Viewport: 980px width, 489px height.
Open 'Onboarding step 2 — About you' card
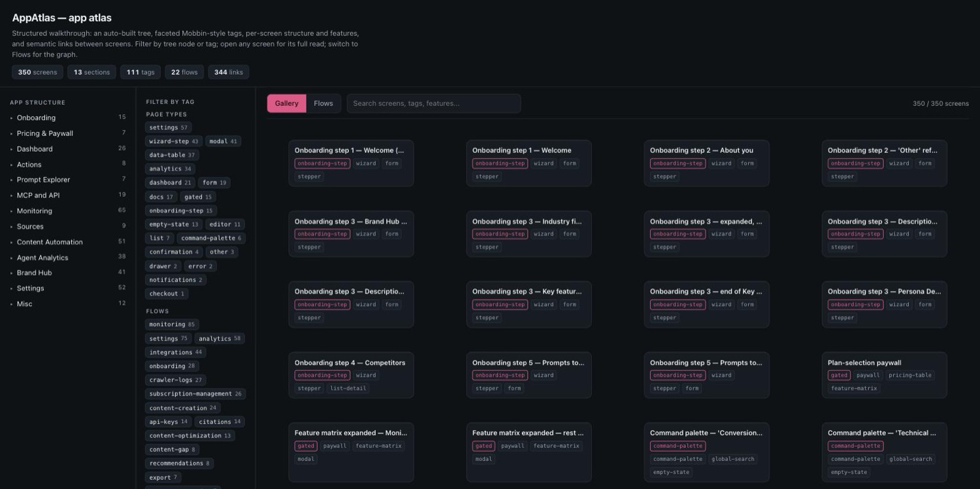tap(706, 163)
